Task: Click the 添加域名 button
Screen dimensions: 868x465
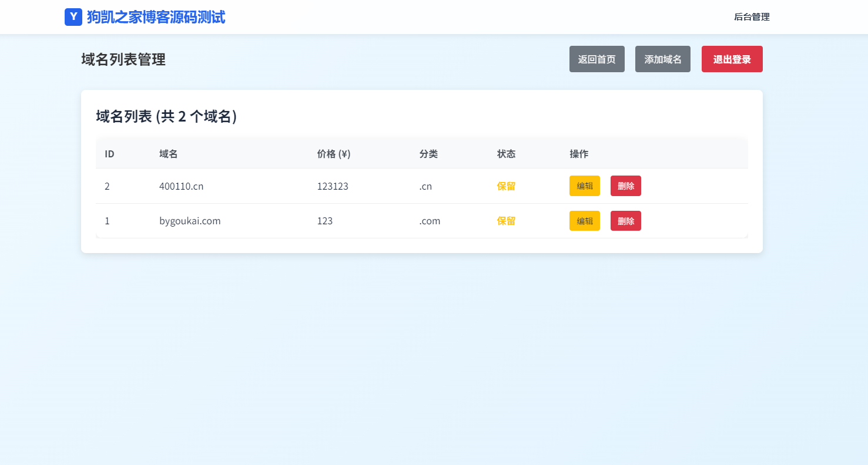Action: click(x=663, y=59)
